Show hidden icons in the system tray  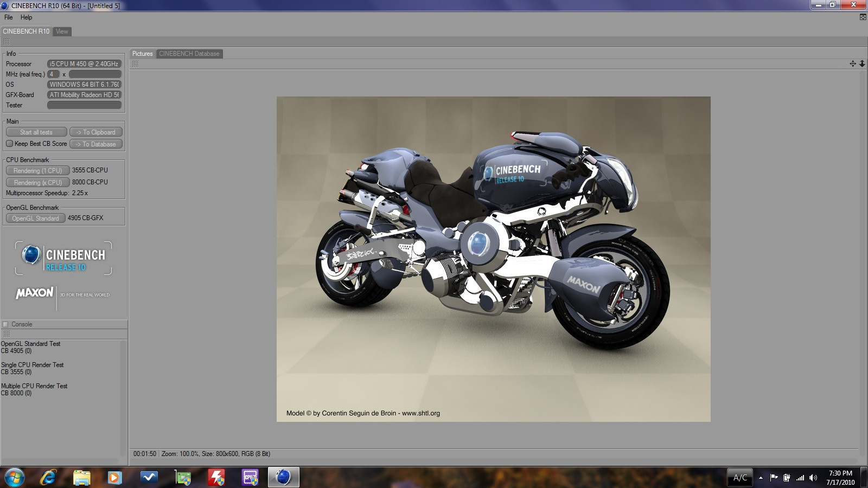pos(761,478)
